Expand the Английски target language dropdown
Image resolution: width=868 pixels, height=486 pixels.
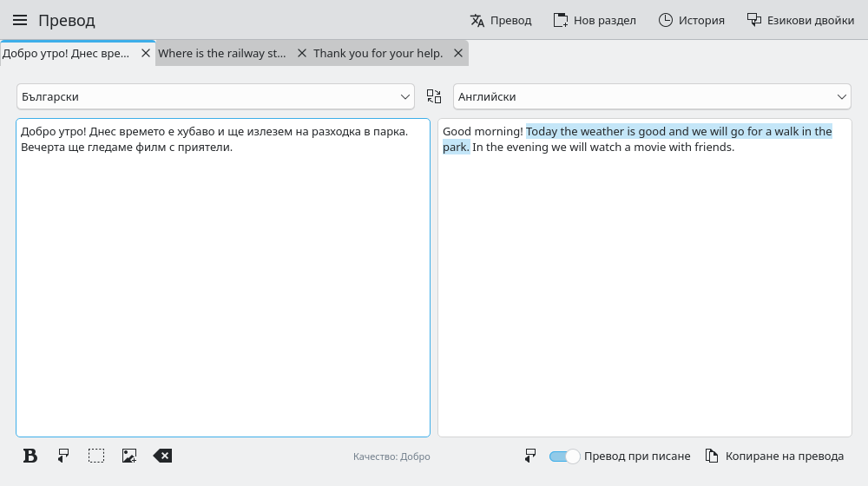tap(652, 97)
